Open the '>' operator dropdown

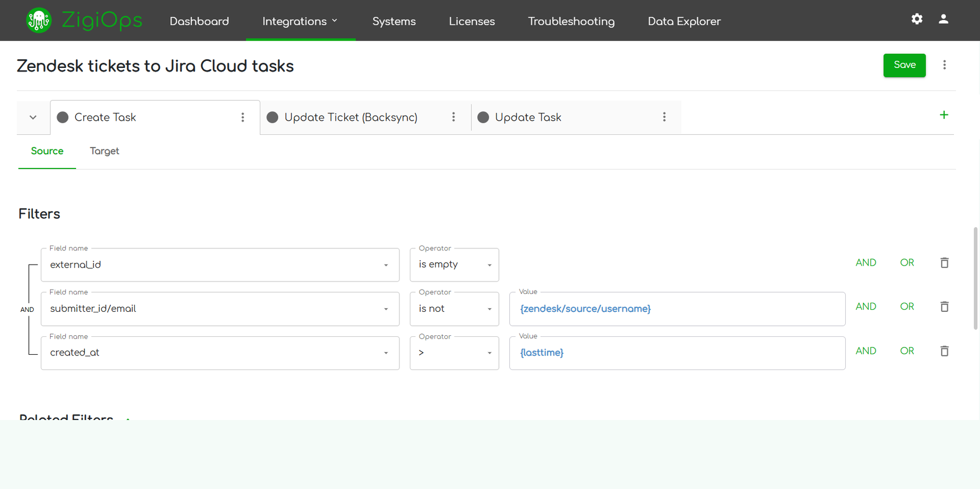pyautogui.click(x=454, y=353)
